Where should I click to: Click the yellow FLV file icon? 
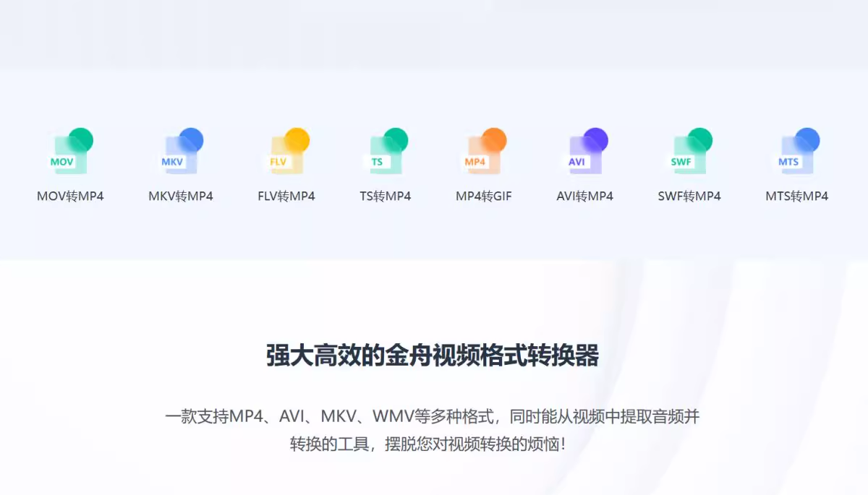(x=287, y=151)
